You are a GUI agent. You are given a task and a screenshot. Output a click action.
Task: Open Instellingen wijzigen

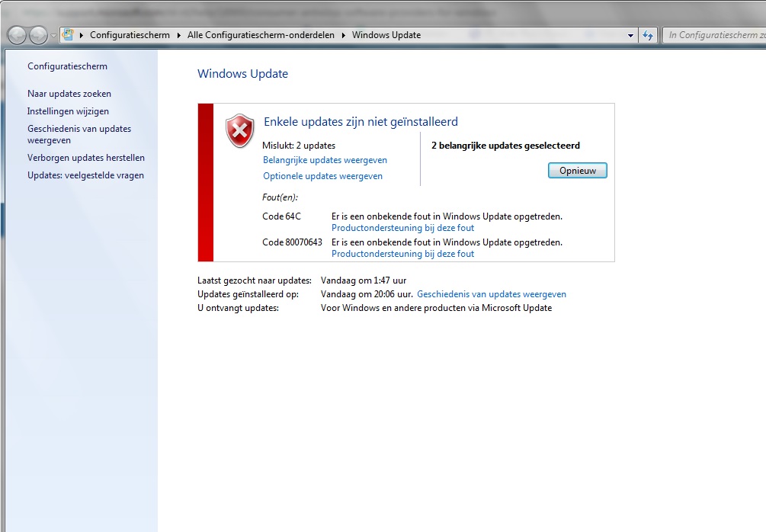pyautogui.click(x=68, y=111)
